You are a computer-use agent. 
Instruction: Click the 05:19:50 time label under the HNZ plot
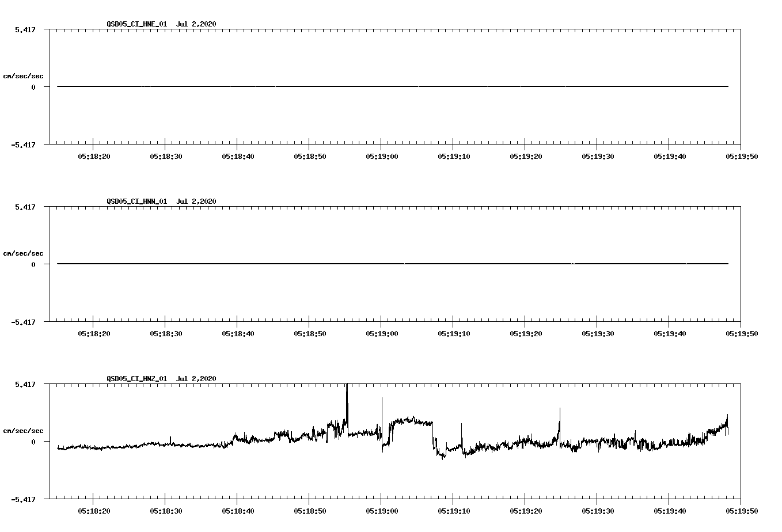pyautogui.click(x=741, y=511)
